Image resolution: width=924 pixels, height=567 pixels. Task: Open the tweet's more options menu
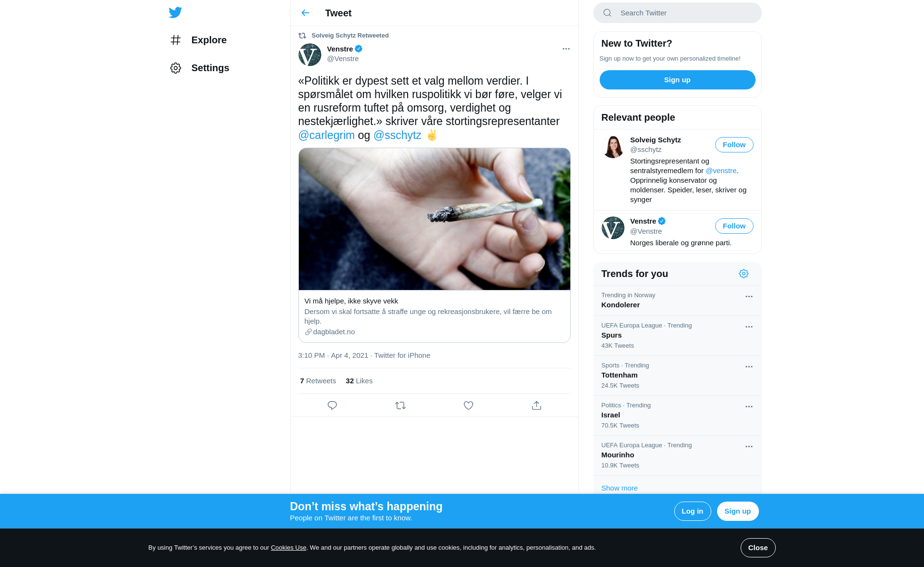[566, 49]
